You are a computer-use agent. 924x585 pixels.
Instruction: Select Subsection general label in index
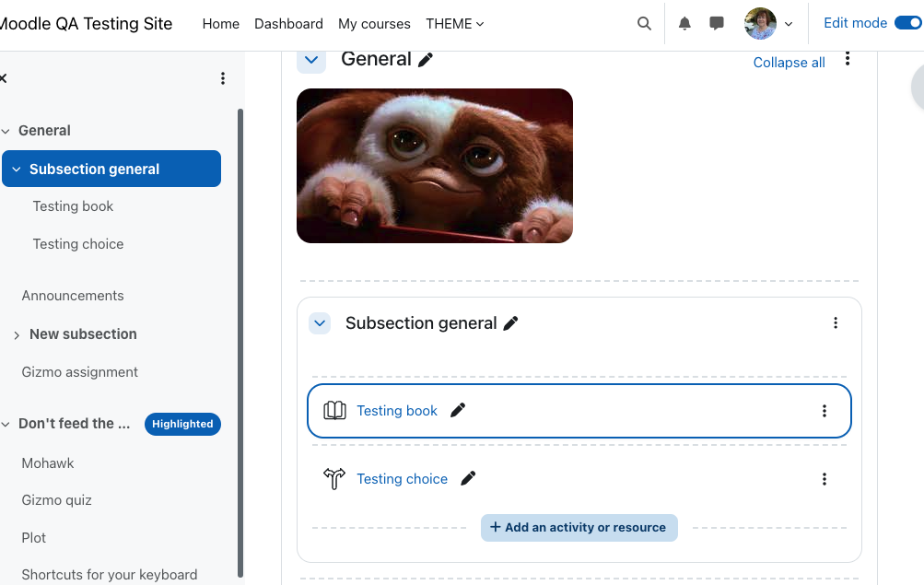tap(94, 170)
